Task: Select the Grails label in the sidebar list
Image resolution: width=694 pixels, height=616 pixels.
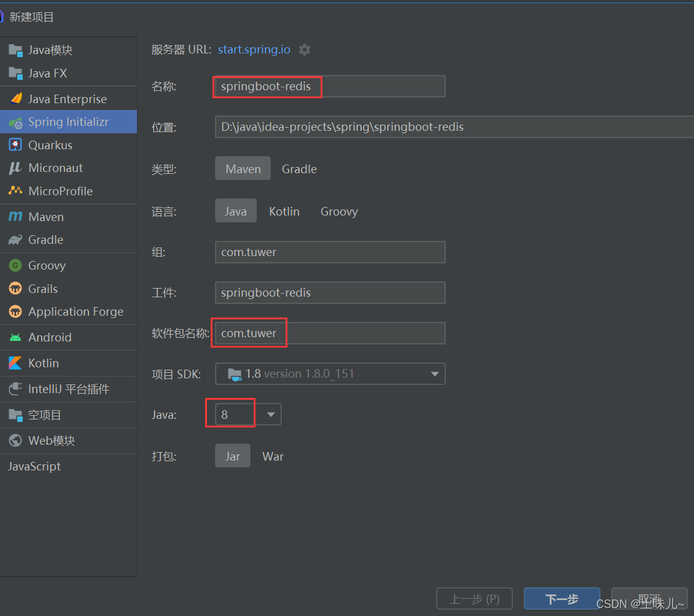Action: 43,289
